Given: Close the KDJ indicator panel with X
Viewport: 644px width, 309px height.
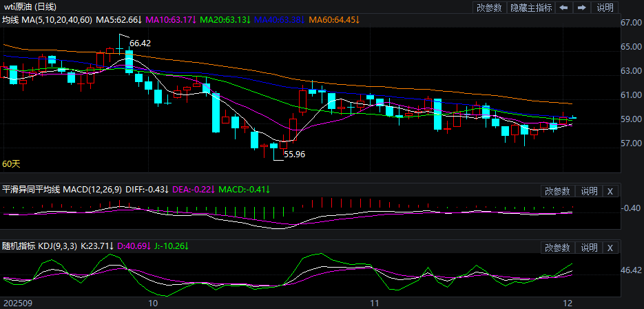Looking at the screenshot, I should coord(610,248).
